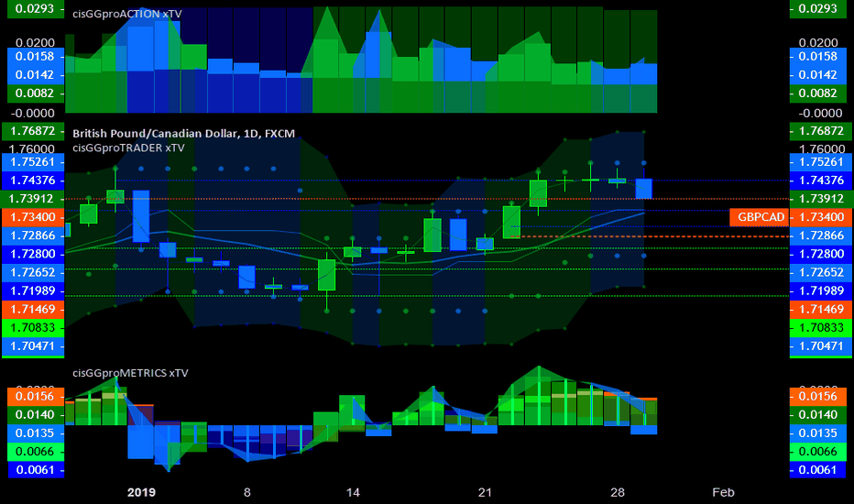Click the cisGGproACTION xTV indicator title
854x504 pixels.
click(126, 14)
